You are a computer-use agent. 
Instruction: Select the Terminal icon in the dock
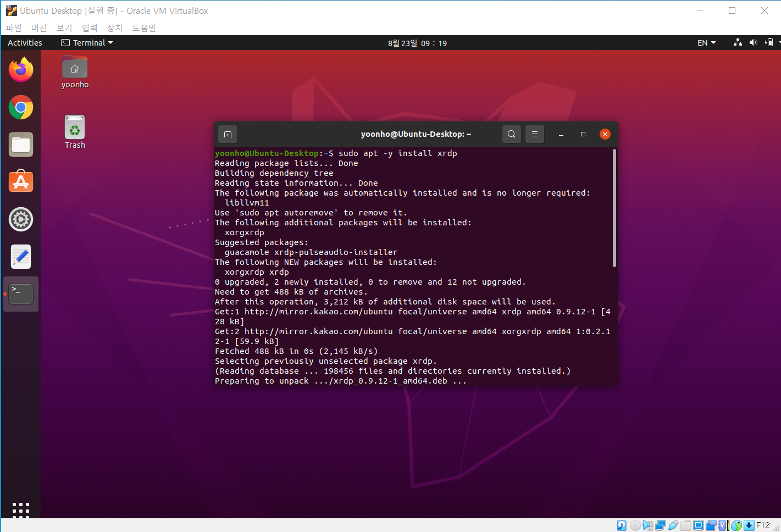click(x=21, y=294)
